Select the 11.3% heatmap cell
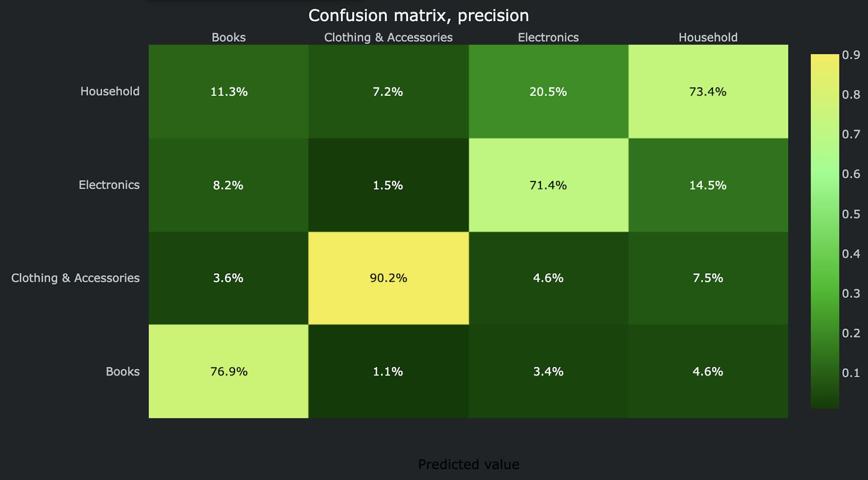 click(x=229, y=91)
